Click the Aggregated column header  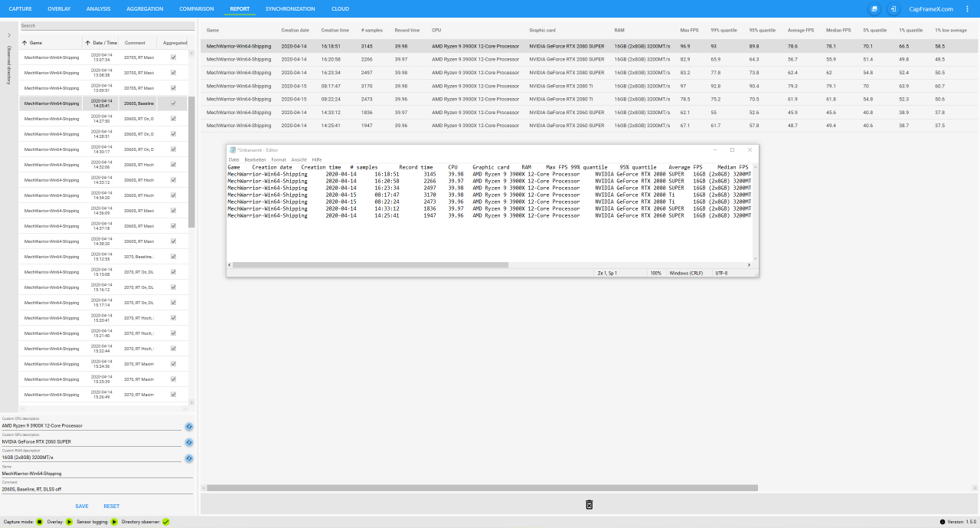click(175, 43)
